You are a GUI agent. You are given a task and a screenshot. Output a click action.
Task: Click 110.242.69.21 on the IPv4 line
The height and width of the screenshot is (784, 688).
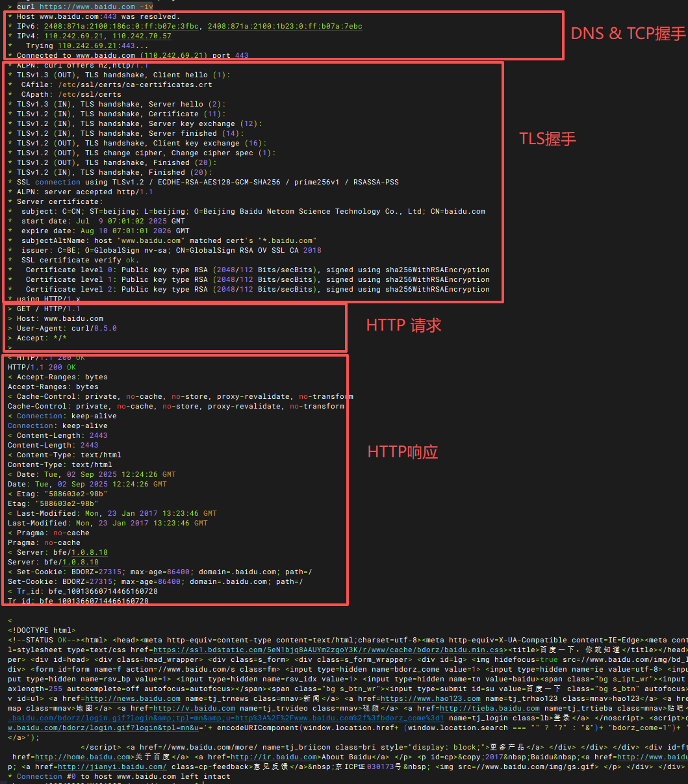click(73, 36)
